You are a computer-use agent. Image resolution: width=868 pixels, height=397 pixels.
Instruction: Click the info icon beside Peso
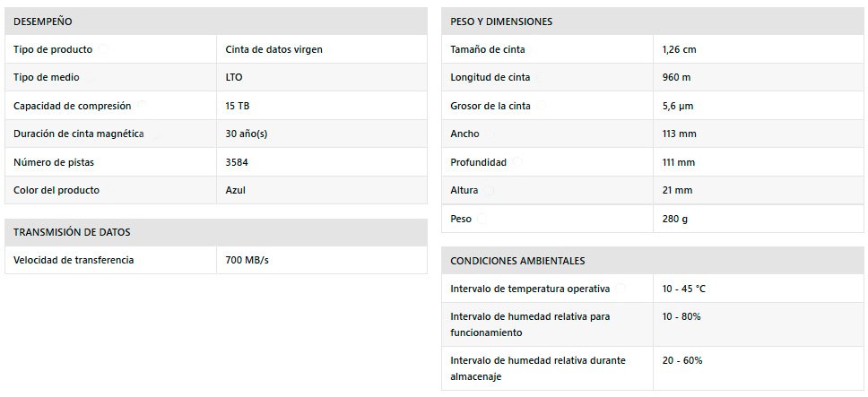(x=482, y=219)
